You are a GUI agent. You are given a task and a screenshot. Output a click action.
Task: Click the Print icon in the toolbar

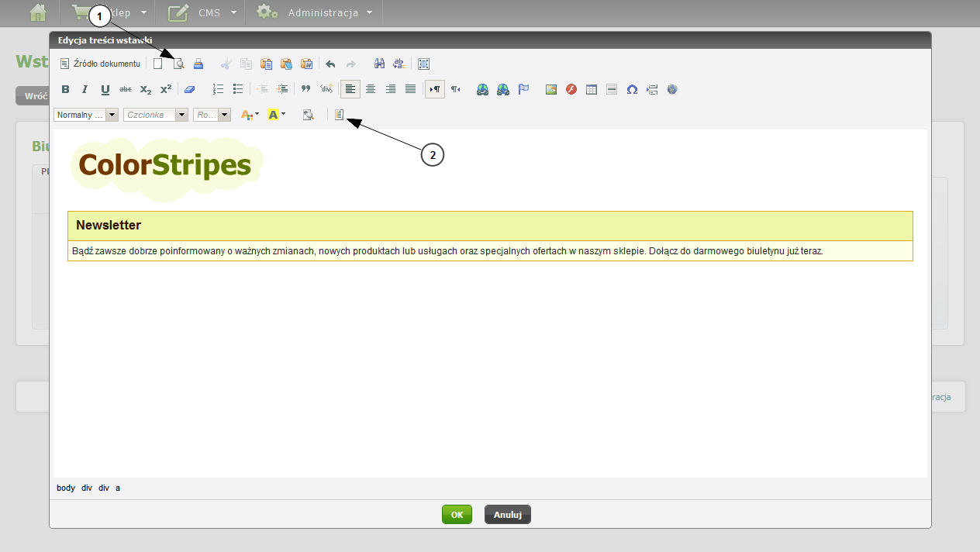[198, 64]
